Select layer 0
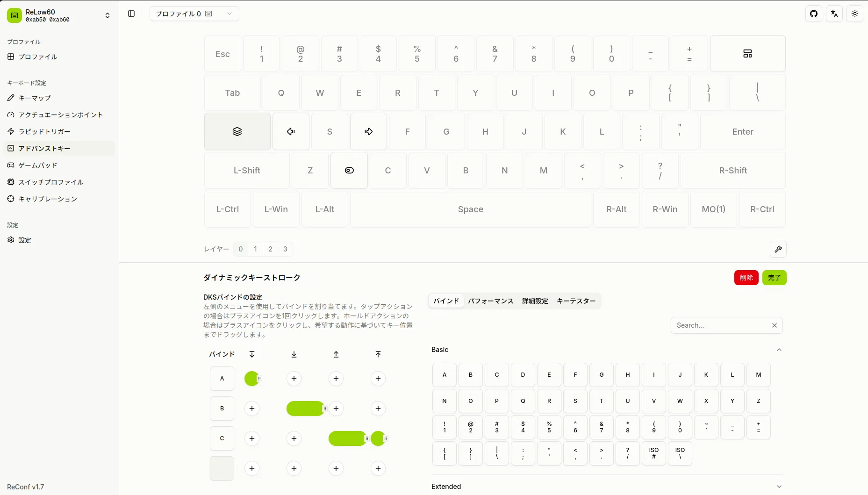The image size is (868, 495). point(241,249)
